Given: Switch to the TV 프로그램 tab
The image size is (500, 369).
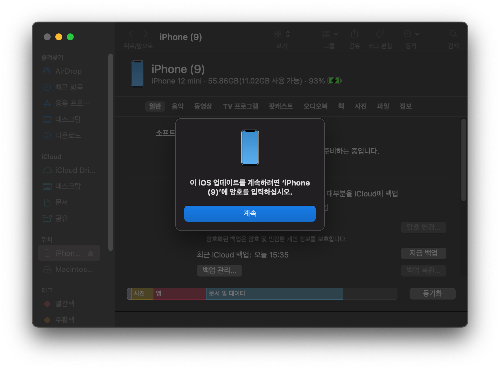Looking at the screenshot, I should (241, 106).
